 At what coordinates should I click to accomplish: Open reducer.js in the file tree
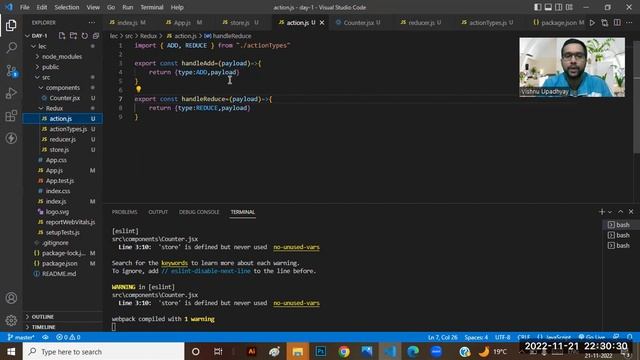coord(63,140)
